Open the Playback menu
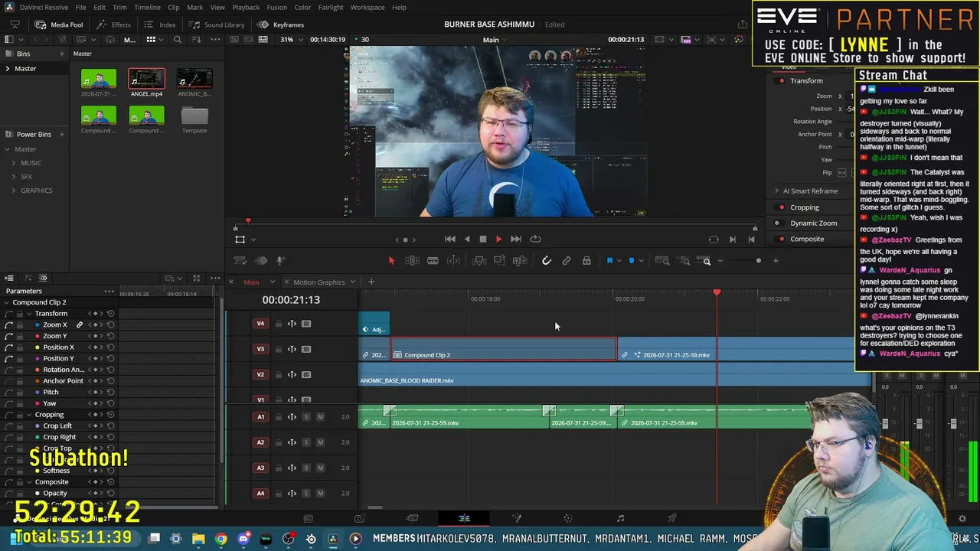The width and height of the screenshot is (980, 551). [246, 7]
